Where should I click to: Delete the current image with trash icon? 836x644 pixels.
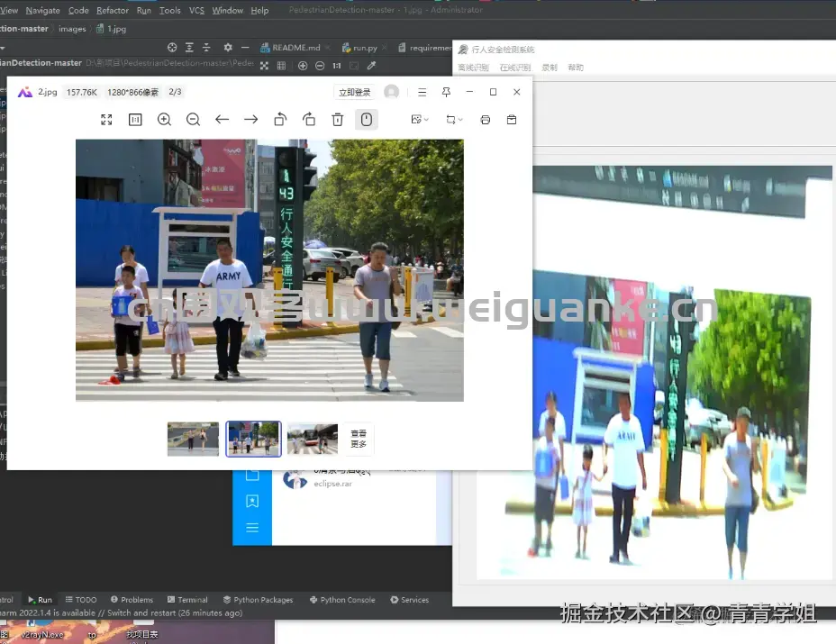point(338,120)
